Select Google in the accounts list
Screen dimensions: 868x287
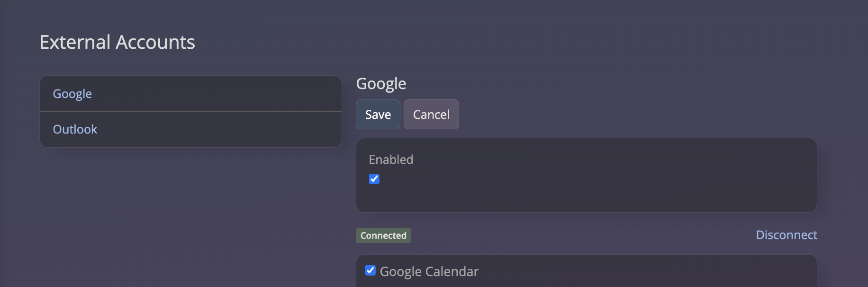click(x=72, y=94)
